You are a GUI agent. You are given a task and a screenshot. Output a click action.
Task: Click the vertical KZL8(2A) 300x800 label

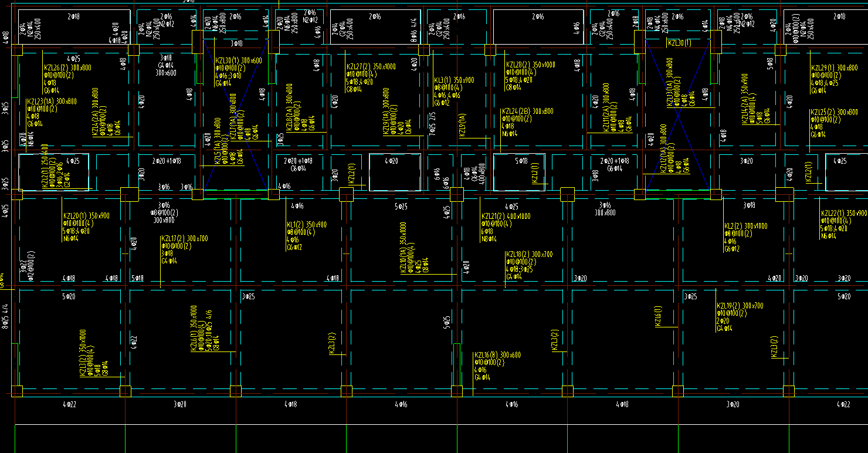290,109
